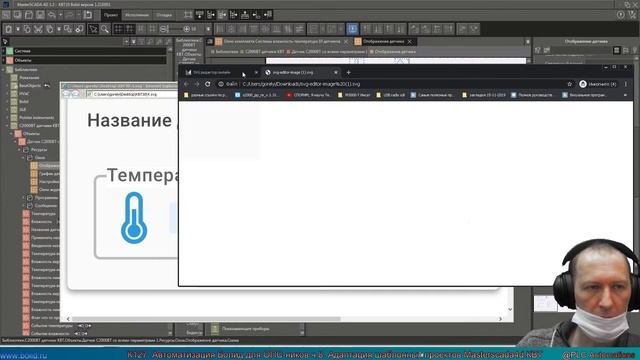This screenshot has height=360, width=640.
Task: Expand the Программы tree node
Action: tap(24, 198)
